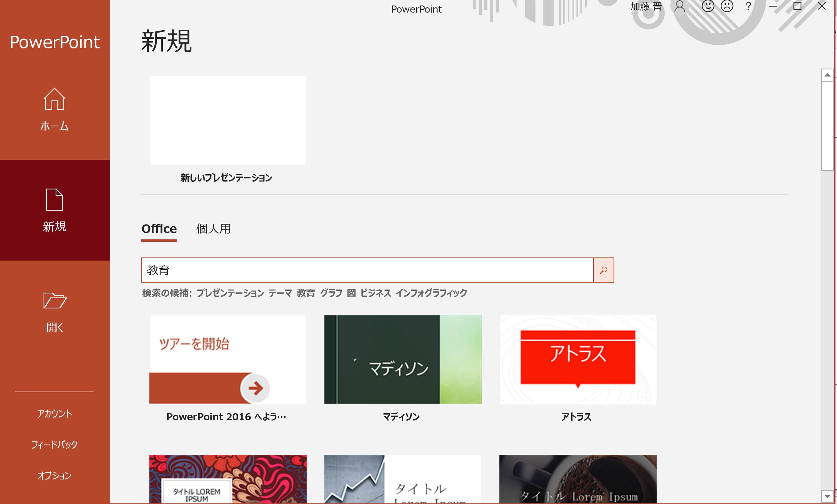Pick suggested search ビジネス
837x504 pixels.
coord(375,293)
